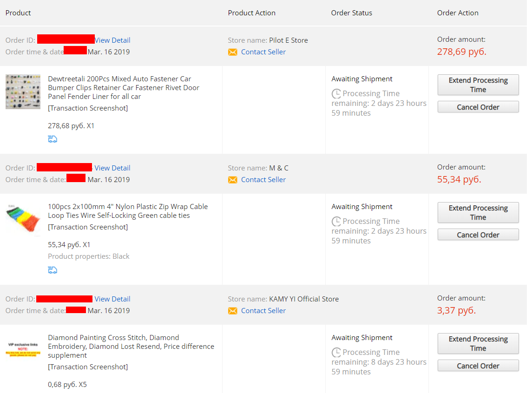This screenshot has height=393, width=532.
Task: Click envelope icon for KAMY YI Official Store
Action: (232, 311)
